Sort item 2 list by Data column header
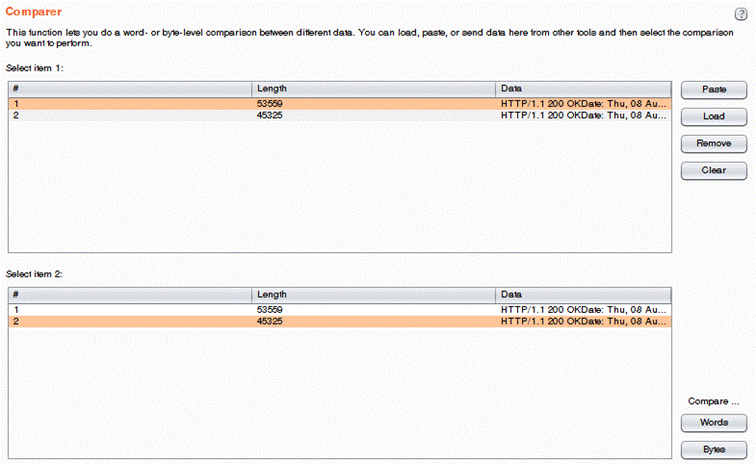The width and height of the screenshot is (756, 464). [582, 295]
